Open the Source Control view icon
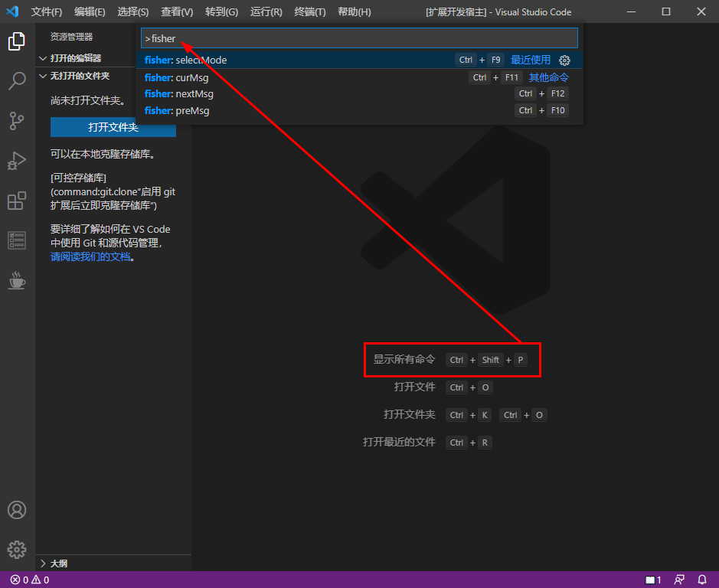Viewport: 719px width, 588px height. point(17,121)
